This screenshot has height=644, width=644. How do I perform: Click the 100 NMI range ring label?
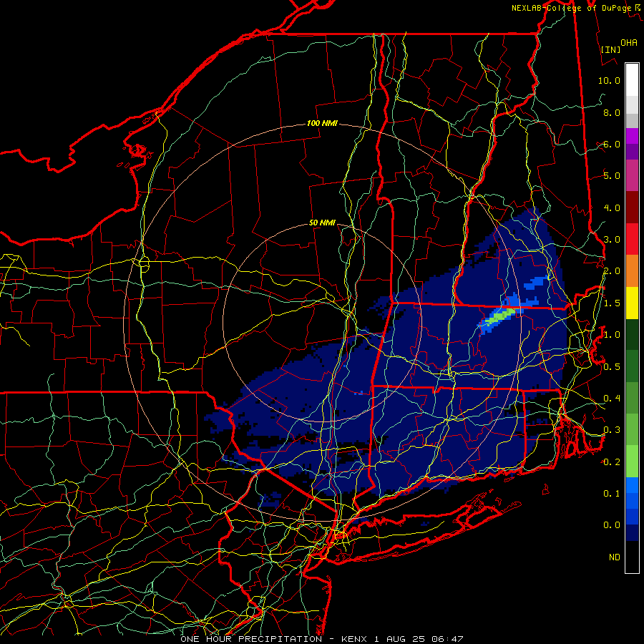pos(322,123)
